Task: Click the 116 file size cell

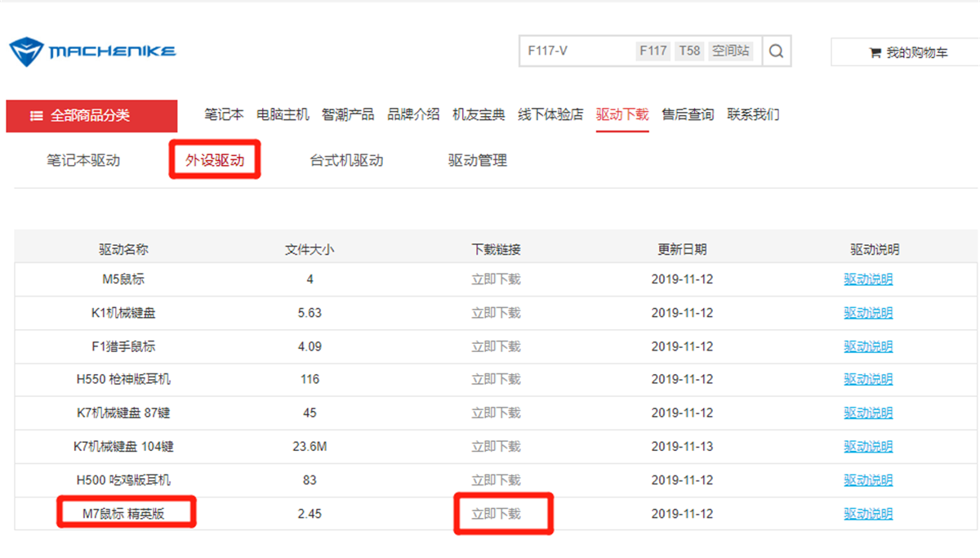Action: [310, 379]
